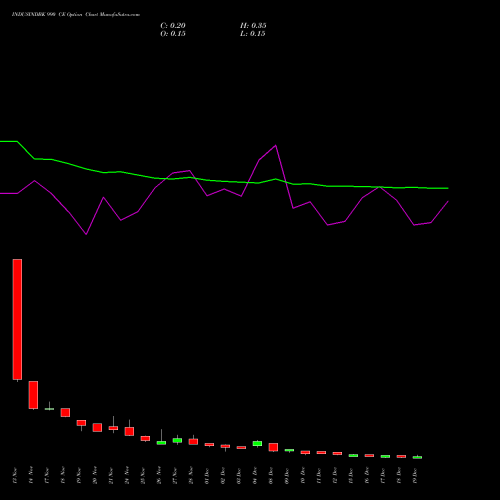Select the high value 'H: 0.35'
Viewport: 500px width, 500px height.
coord(253,26)
